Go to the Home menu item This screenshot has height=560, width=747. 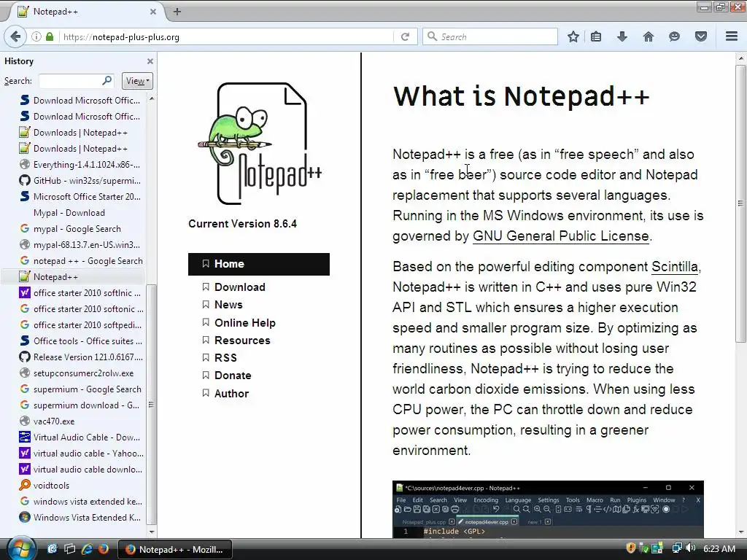[259, 264]
